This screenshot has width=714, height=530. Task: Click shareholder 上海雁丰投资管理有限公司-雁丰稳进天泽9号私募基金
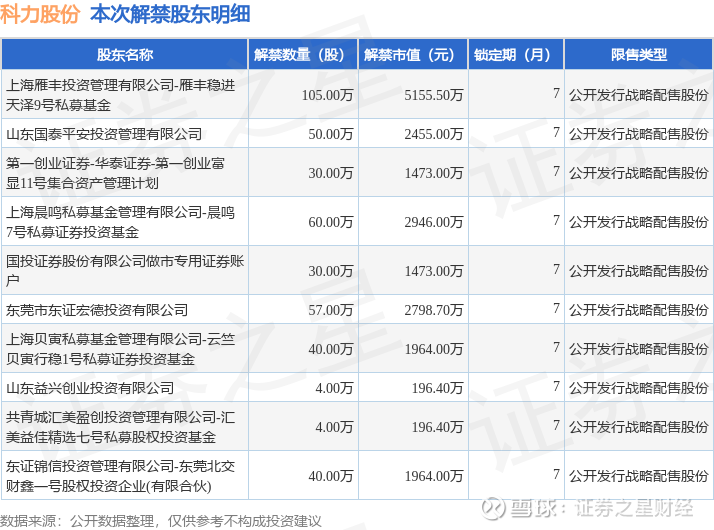click(x=120, y=95)
